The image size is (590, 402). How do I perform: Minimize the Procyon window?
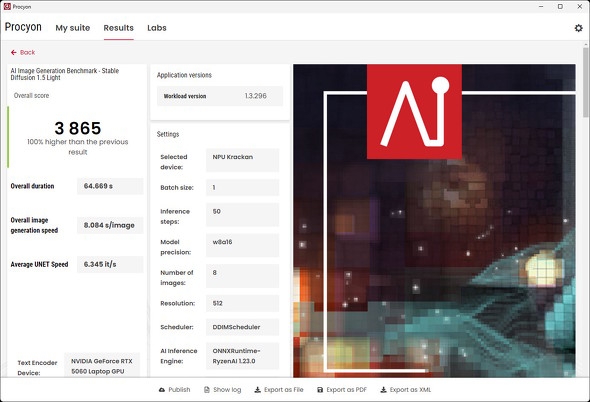click(x=541, y=6)
